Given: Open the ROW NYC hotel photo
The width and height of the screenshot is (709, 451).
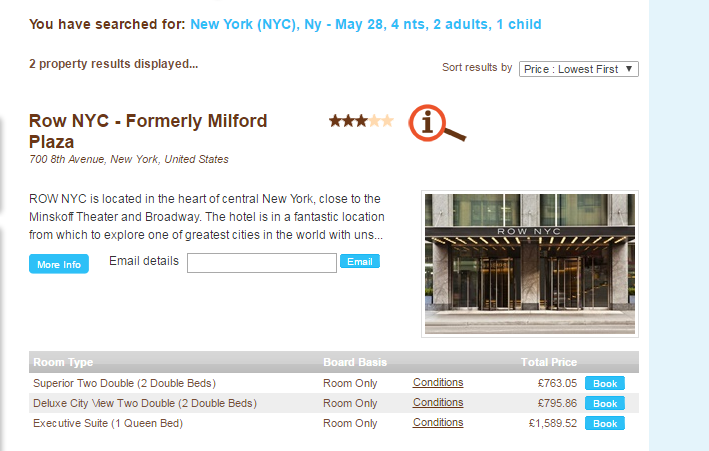Looking at the screenshot, I should [x=529, y=264].
